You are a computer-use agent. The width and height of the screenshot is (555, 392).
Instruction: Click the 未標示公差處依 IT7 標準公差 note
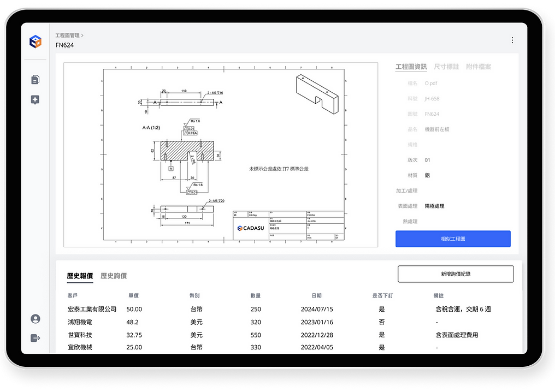coord(279,169)
